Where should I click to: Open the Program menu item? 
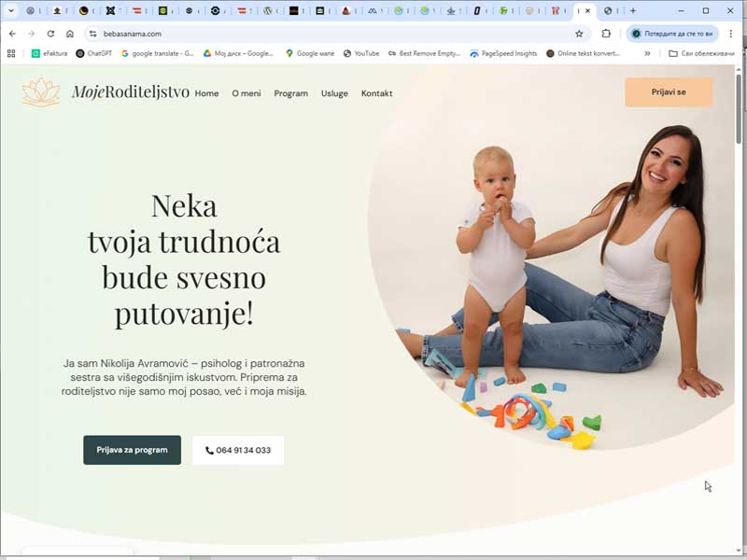[291, 93]
